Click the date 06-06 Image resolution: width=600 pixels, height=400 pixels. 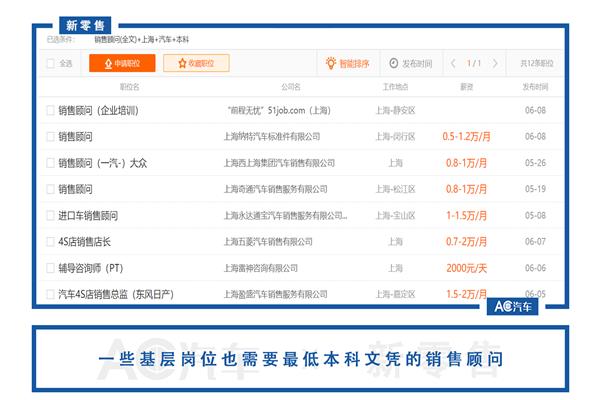(535, 268)
